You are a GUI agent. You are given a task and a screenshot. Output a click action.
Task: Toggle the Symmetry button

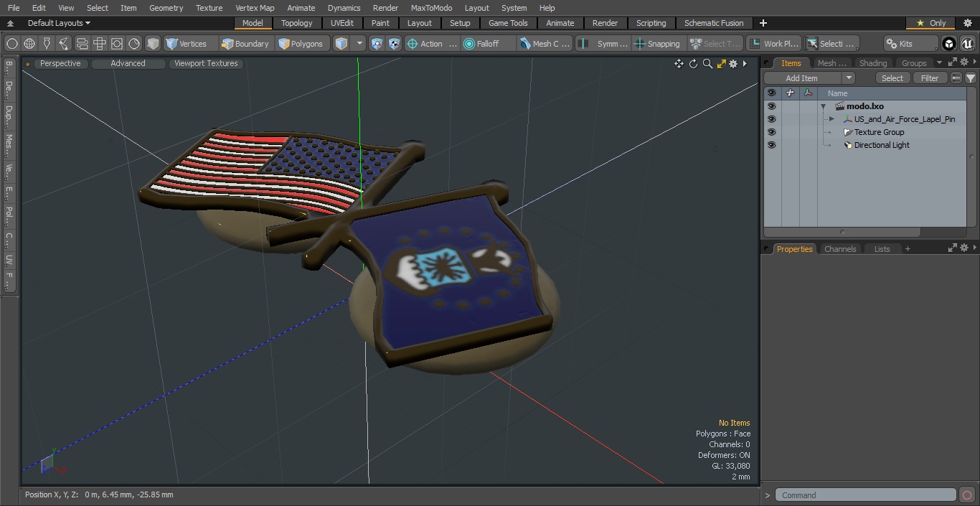click(x=603, y=44)
